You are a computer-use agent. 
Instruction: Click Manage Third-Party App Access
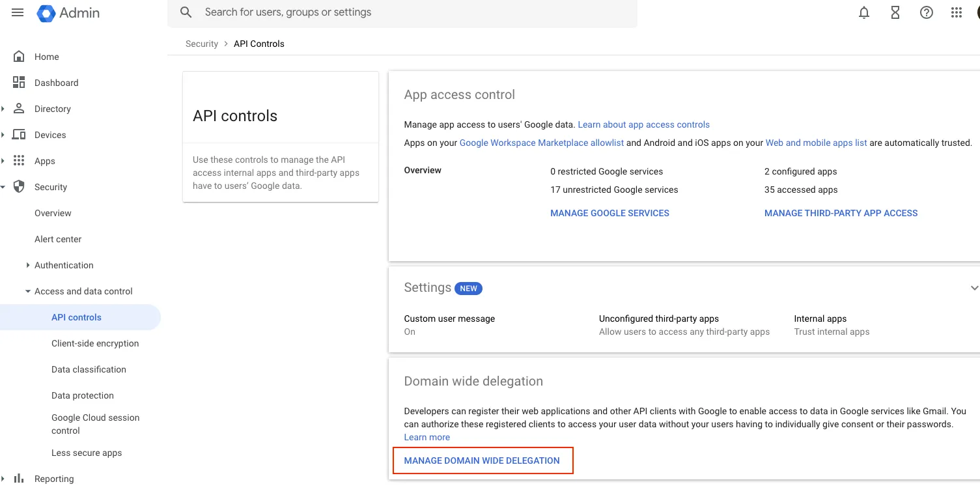point(841,213)
